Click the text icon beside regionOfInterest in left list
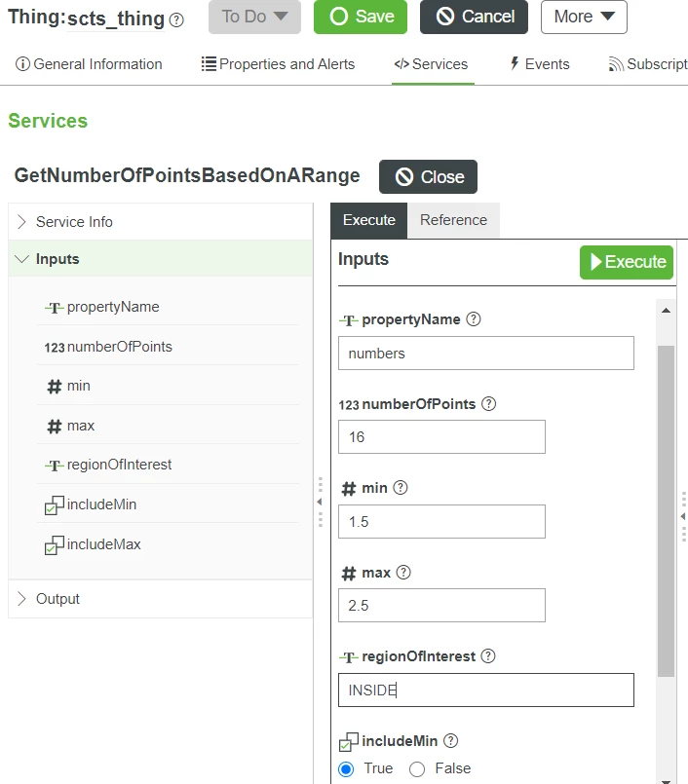Screen dimensions: 688x784 [54, 466]
